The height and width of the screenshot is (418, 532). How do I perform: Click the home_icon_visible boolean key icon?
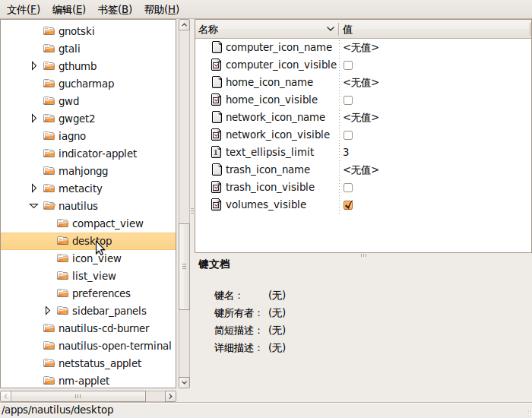[217, 100]
